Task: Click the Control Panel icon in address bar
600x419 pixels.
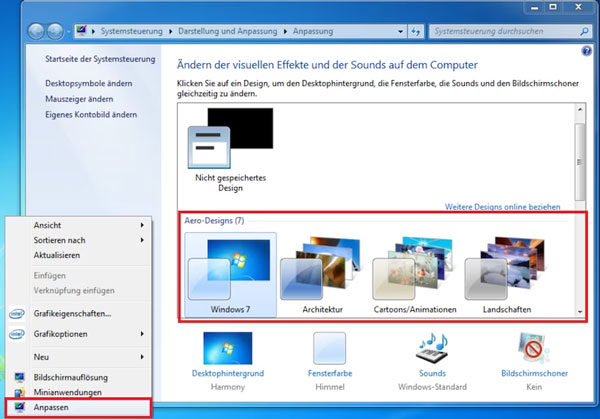Action: 81,31
